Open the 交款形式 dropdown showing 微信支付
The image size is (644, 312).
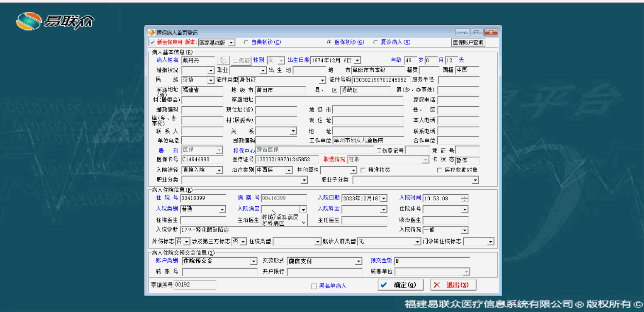tap(359, 261)
